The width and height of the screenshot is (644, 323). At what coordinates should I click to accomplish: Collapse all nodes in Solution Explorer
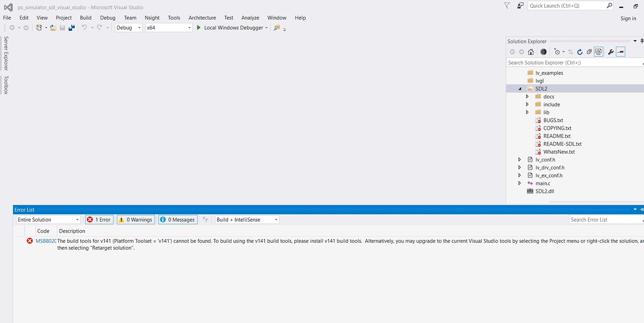point(589,52)
